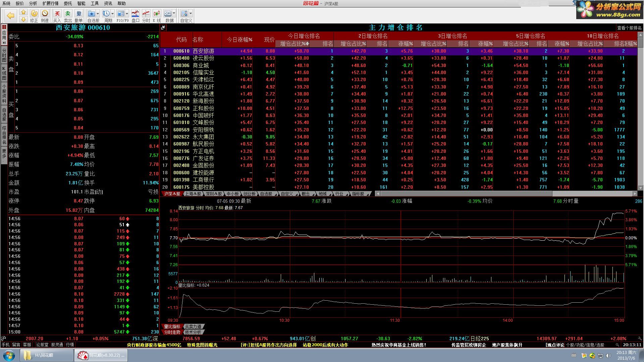Sort by 今日涨幅% column header
The height and width of the screenshot is (362, 644).
click(239, 40)
